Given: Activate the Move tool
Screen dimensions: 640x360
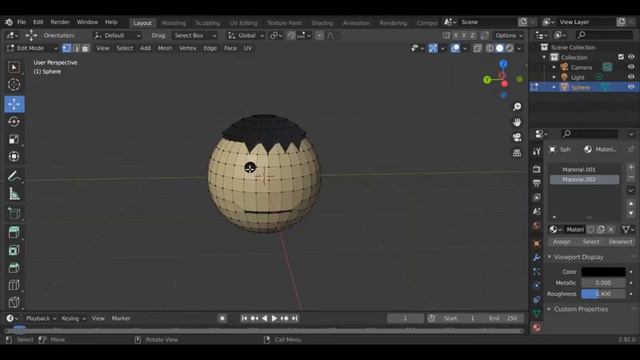Looking at the screenshot, I should pyautogui.click(x=14, y=104).
